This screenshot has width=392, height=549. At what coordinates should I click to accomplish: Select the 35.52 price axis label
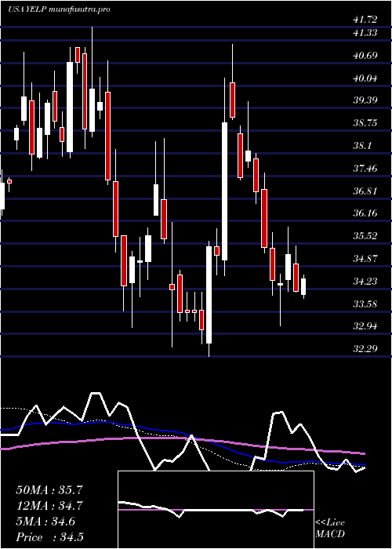[x=366, y=236]
